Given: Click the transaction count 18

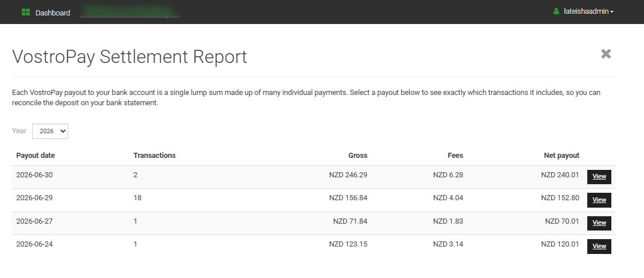Looking at the screenshot, I should pos(137,198).
